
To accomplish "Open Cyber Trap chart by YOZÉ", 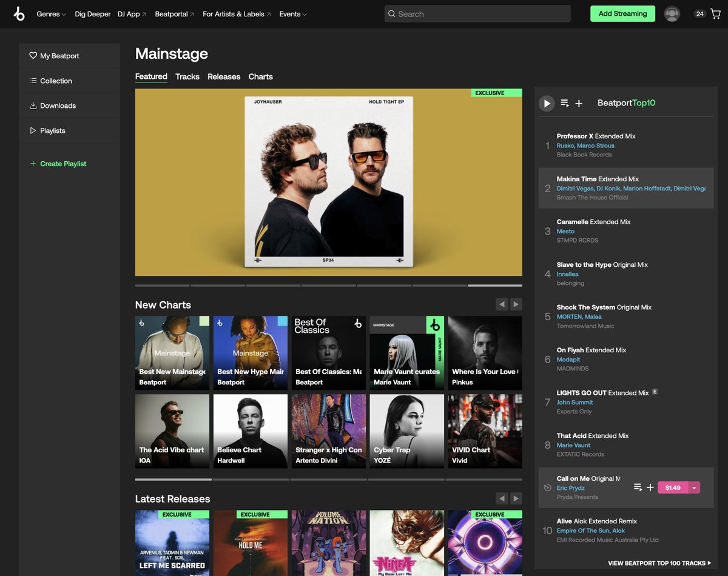I will pyautogui.click(x=407, y=431).
